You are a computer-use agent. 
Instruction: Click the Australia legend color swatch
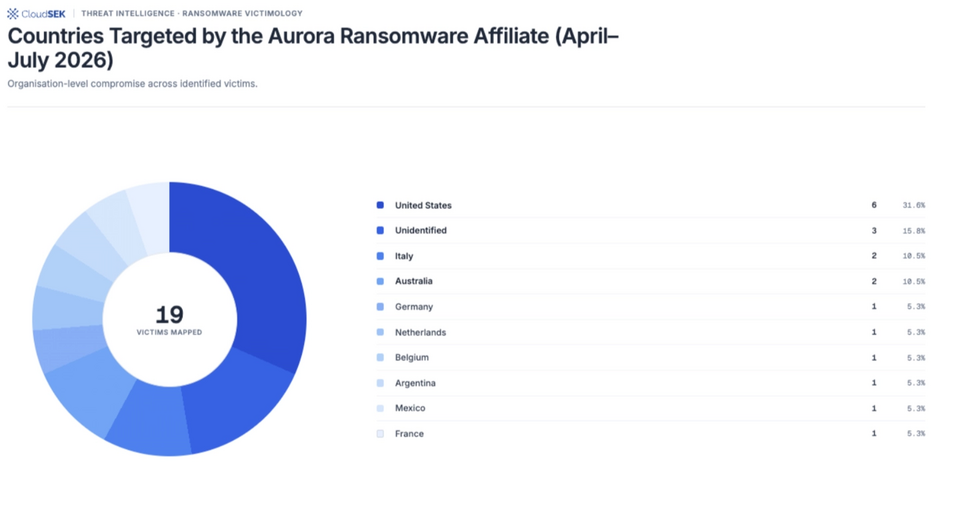coord(380,281)
